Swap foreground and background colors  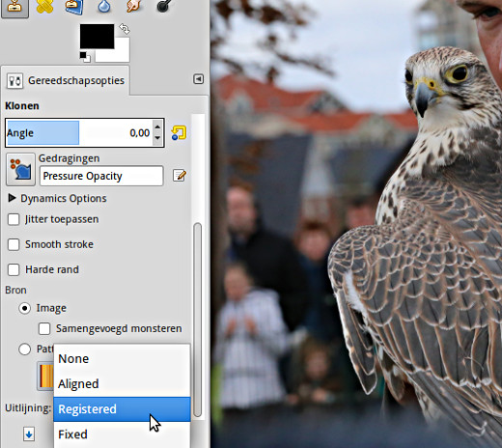coord(125,29)
